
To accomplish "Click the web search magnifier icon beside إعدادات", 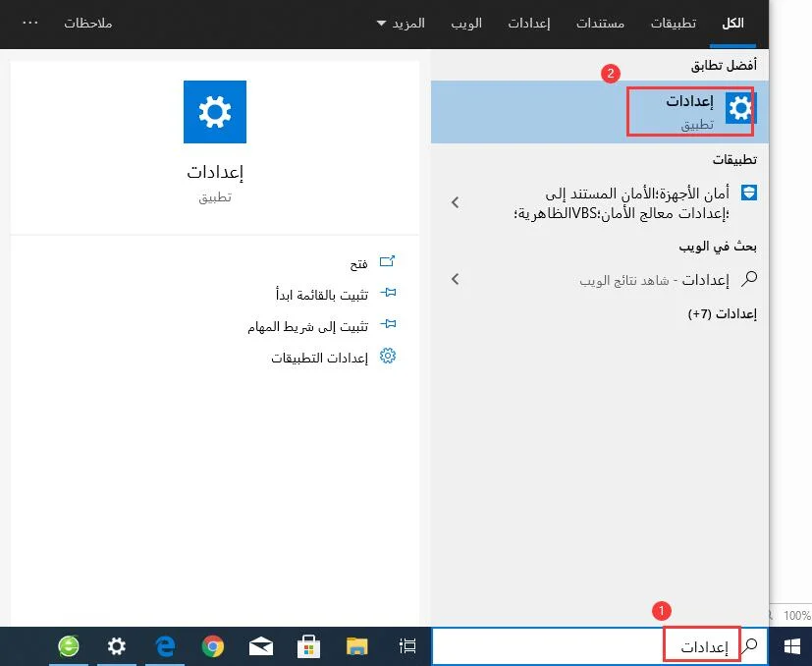I will click(749, 279).
